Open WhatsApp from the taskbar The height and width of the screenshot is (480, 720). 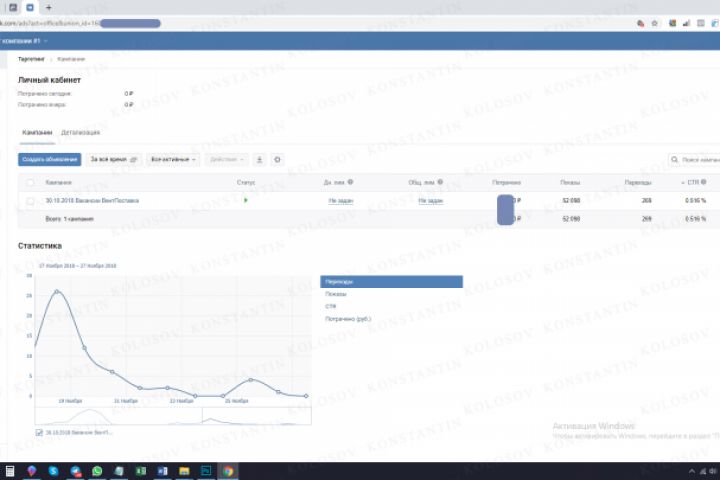(x=97, y=471)
